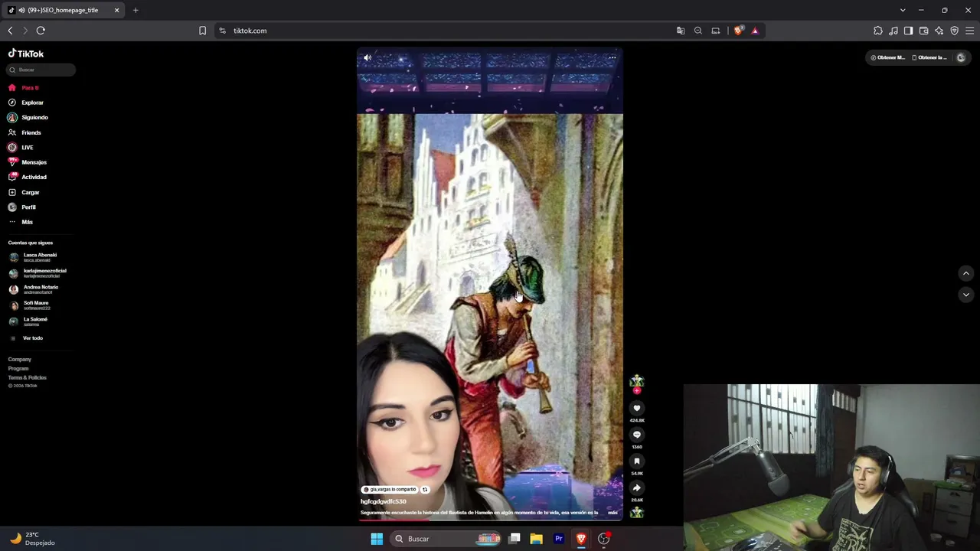Click the tiktok.com address bar
Image resolution: width=980 pixels, height=551 pixels.
click(444, 31)
